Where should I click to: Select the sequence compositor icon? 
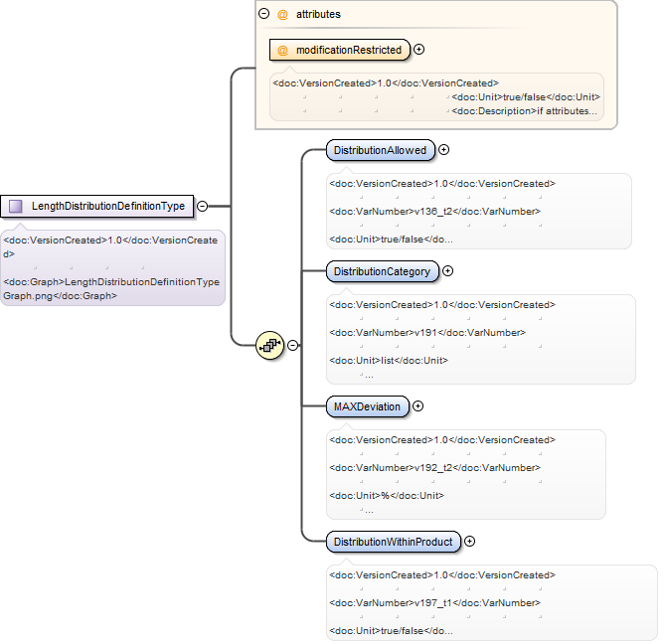[269, 346]
